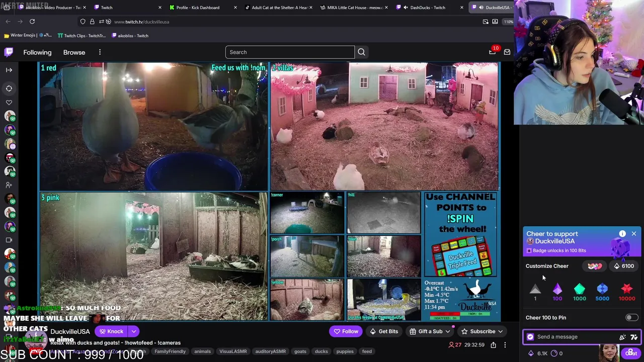The image size is (644, 362).
Task: Click the feed tag
Action: (x=367, y=351)
